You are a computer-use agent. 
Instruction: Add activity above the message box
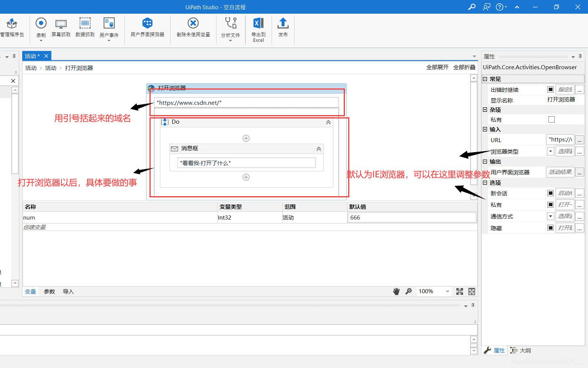pyautogui.click(x=246, y=138)
